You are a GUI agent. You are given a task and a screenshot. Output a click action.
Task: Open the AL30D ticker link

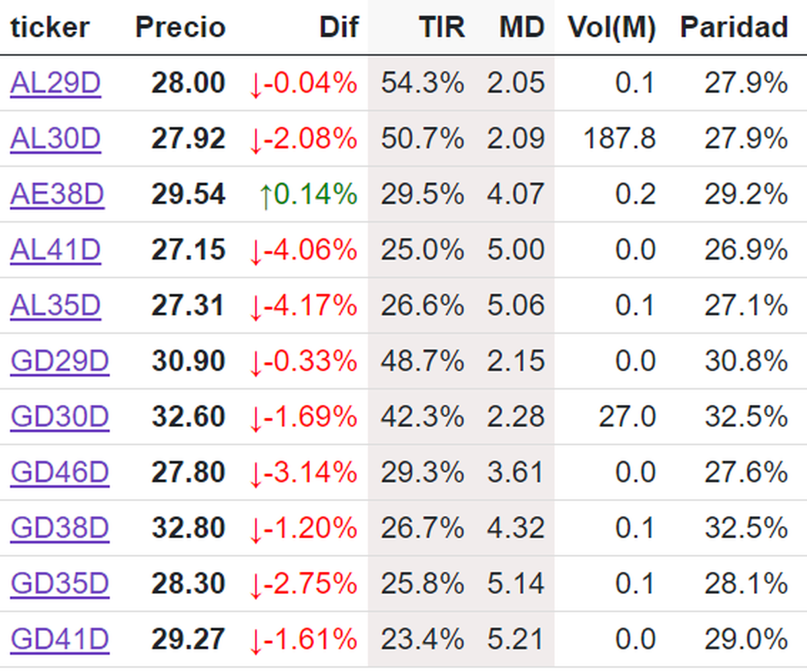point(55,139)
